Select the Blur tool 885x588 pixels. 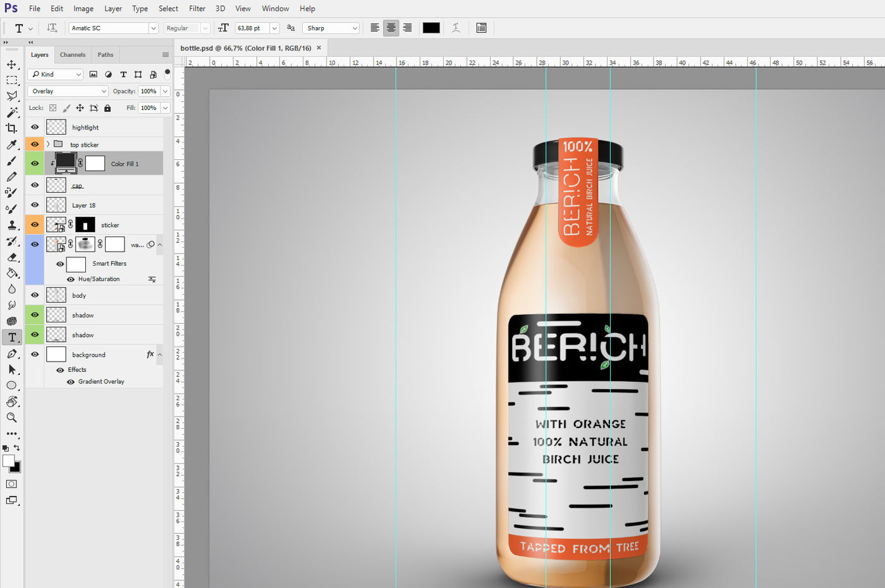[11, 289]
